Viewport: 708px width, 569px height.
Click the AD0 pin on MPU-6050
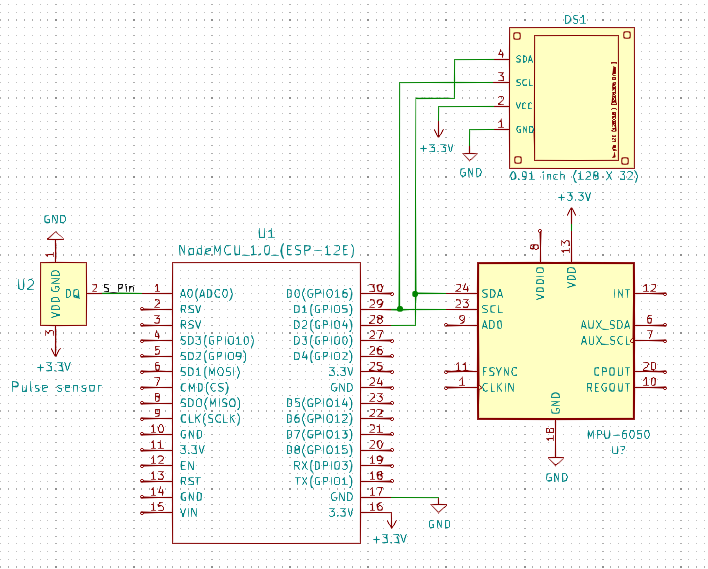coord(492,325)
